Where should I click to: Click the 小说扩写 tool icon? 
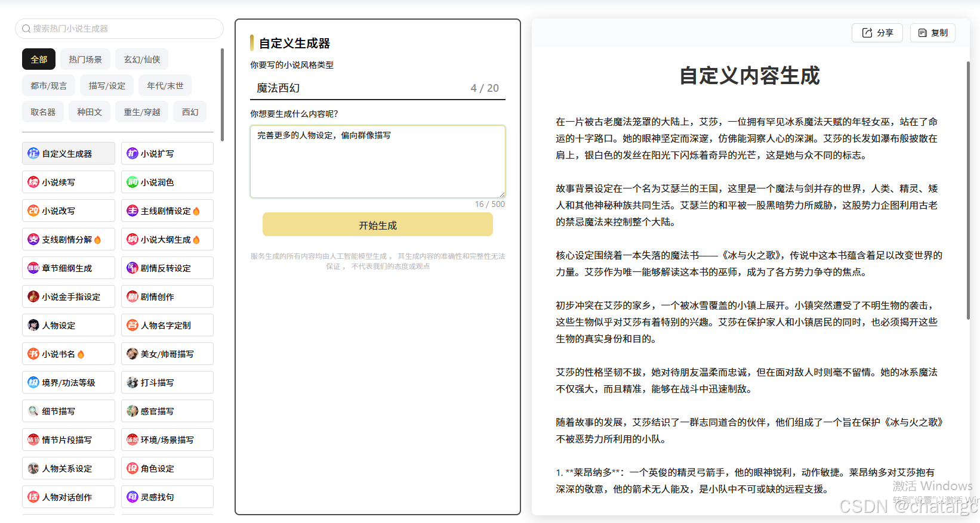click(132, 153)
